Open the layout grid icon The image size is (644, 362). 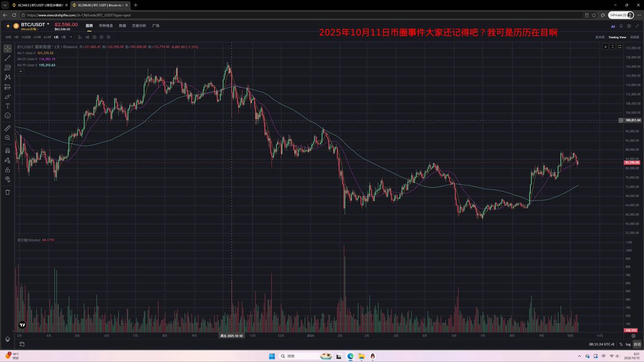click(x=629, y=26)
